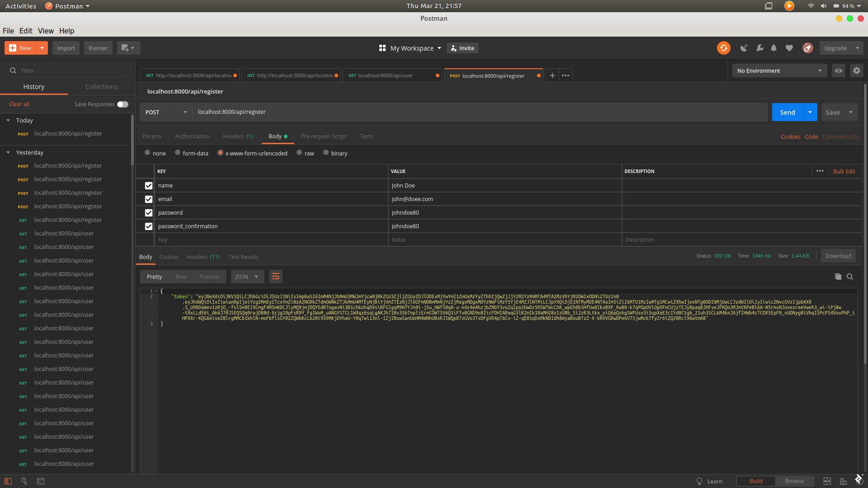Open the POST method dropdown selector
Image resolution: width=868 pixels, height=488 pixels.
tap(166, 112)
